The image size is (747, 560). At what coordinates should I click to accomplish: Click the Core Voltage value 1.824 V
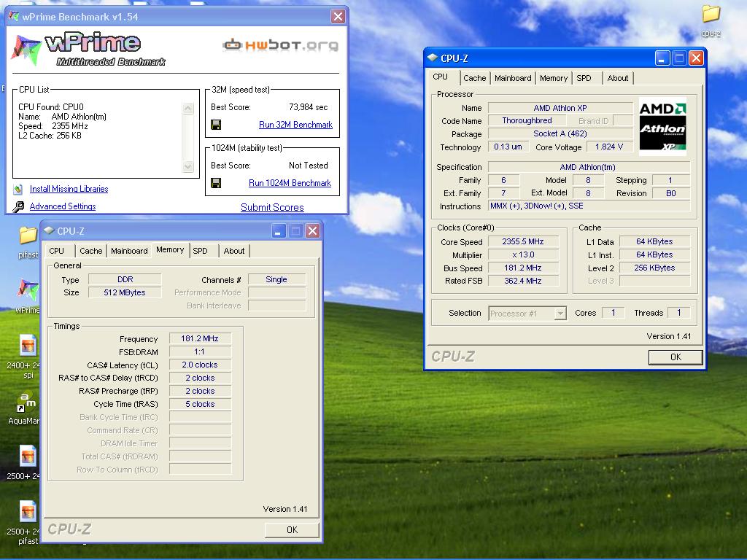[609, 147]
